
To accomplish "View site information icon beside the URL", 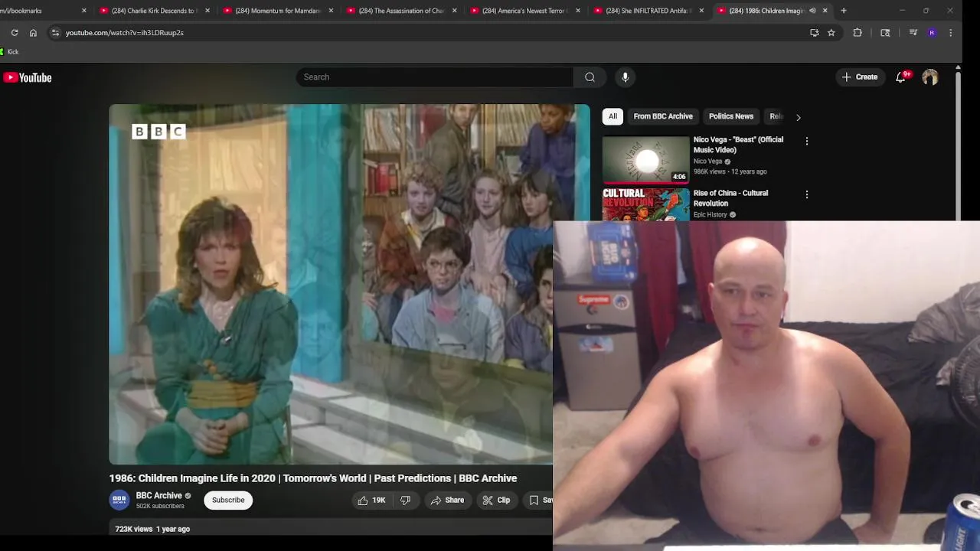I will (54, 33).
